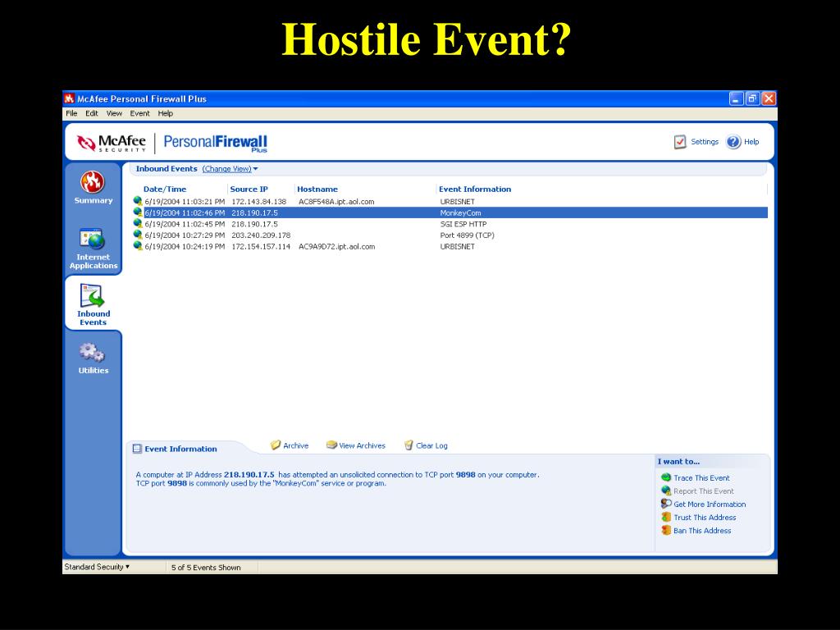Click the Ban This Address icon

(666, 531)
